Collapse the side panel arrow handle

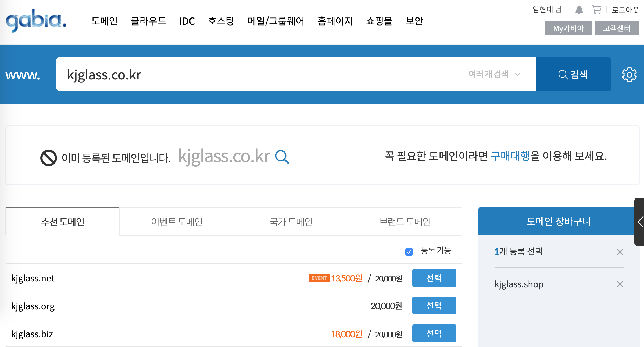[640, 222]
